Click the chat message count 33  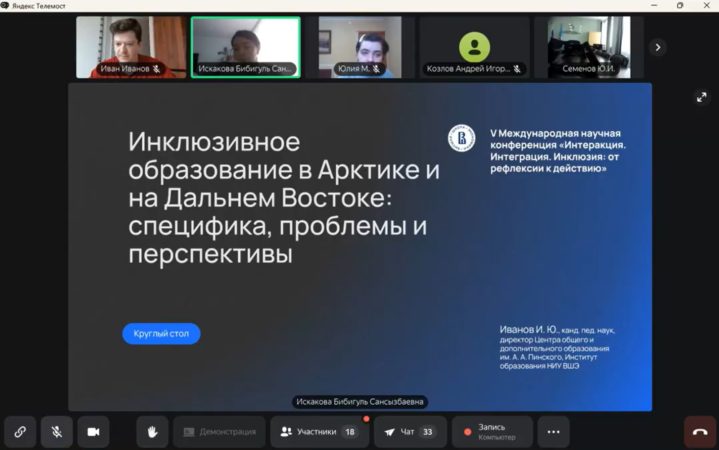pyautogui.click(x=427, y=432)
